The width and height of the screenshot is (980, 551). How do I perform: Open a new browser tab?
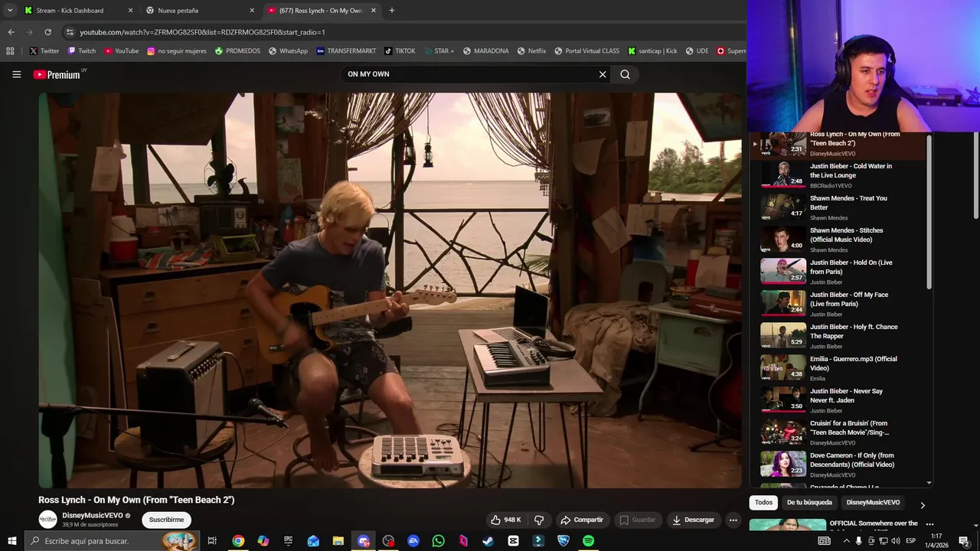[x=392, y=11]
